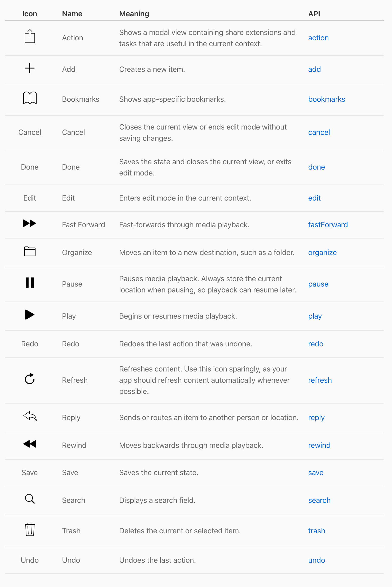
Task: Click the Action share icon
Action: [x=30, y=36]
